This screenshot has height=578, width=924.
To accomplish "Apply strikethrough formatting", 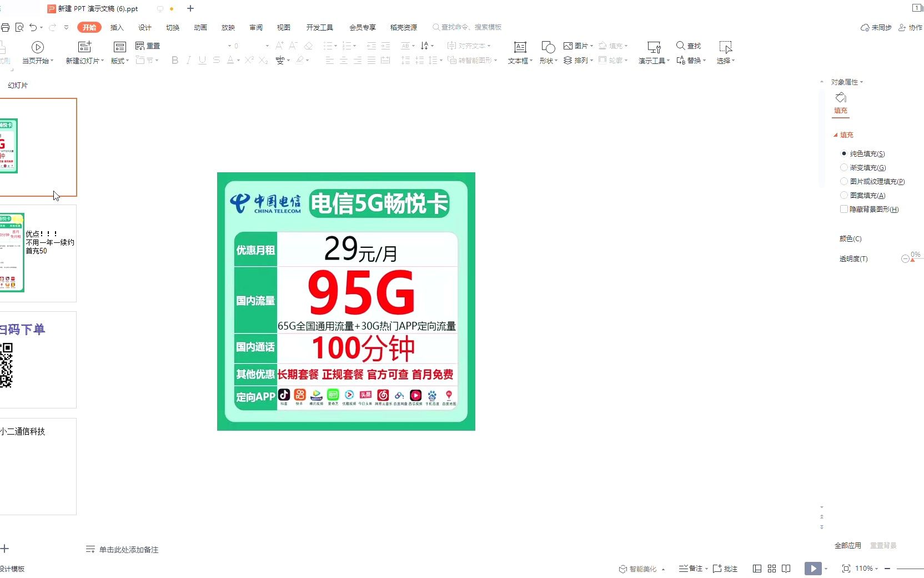I will click(x=217, y=60).
